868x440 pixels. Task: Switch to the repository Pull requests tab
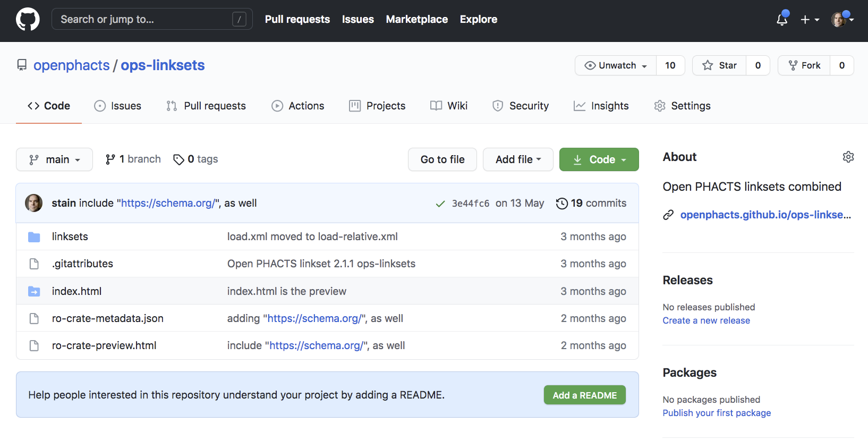(x=206, y=106)
